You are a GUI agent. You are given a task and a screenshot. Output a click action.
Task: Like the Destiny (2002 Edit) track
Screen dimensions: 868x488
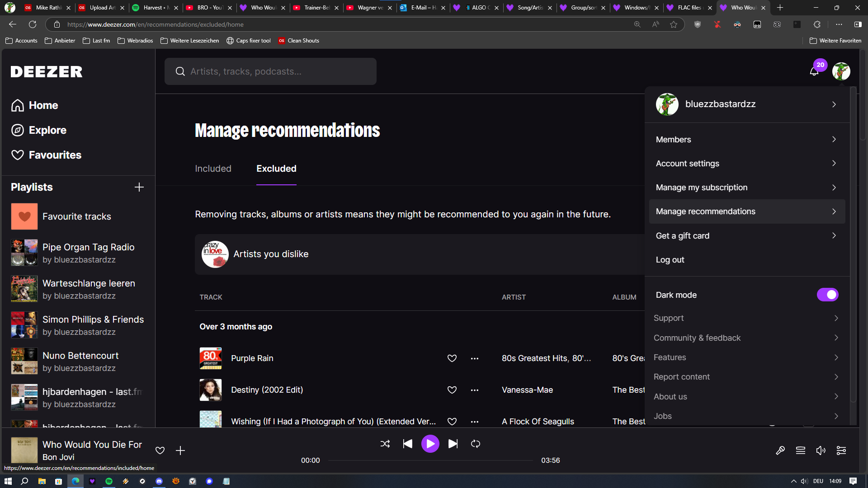(x=452, y=390)
